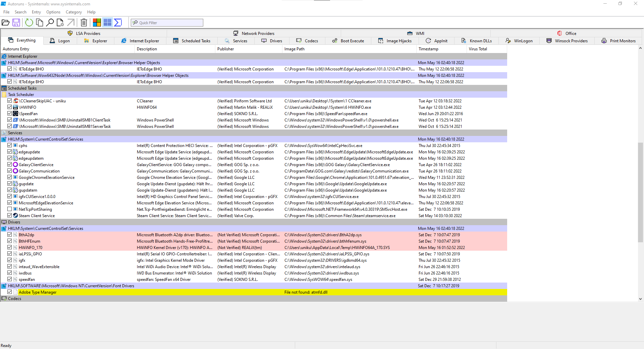Screen dimensions: 644x349
Task: Select the 'intaud_WaveExtensible' driver entry
Action: click(39, 267)
